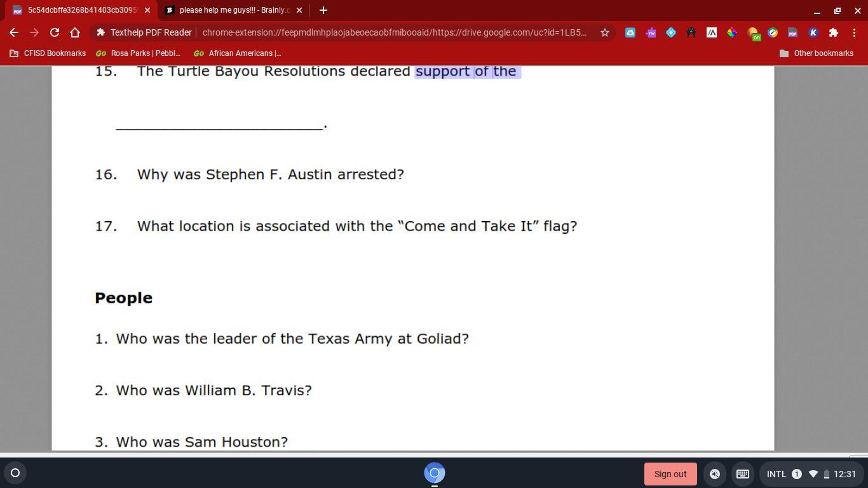Click the speaker accessibility tray icon

[x=715, y=474]
